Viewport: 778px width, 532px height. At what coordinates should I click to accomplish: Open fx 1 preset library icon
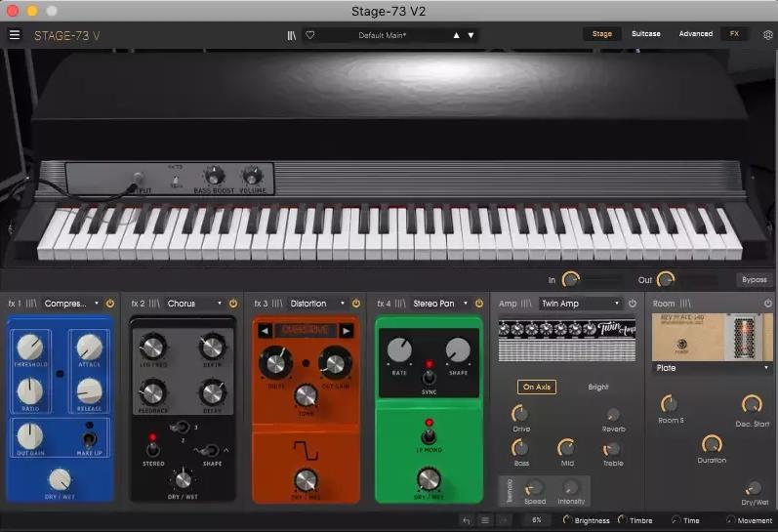click(x=31, y=304)
